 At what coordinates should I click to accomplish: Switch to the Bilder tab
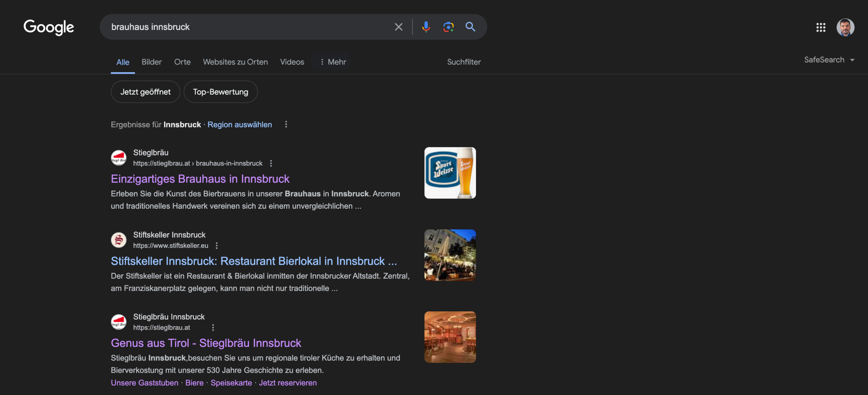tap(152, 62)
